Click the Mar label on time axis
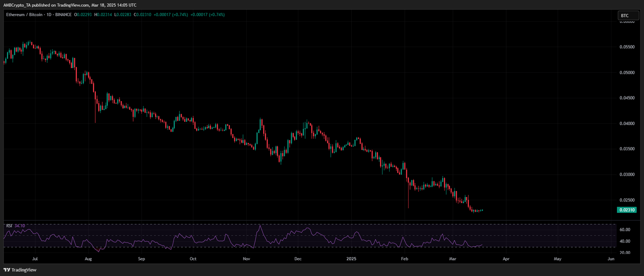 pos(452,259)
